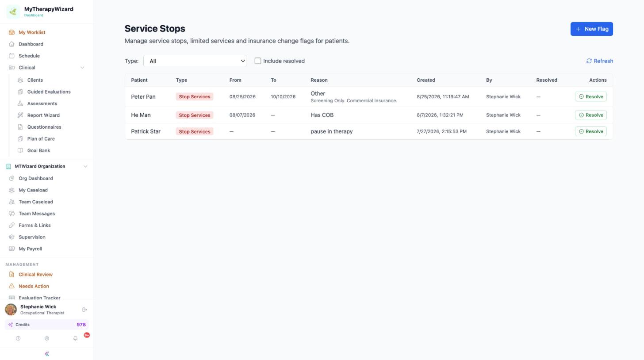Screen dimensions: 644x360
Task: Click the Credits 978 bar
Action: [47, 325]
